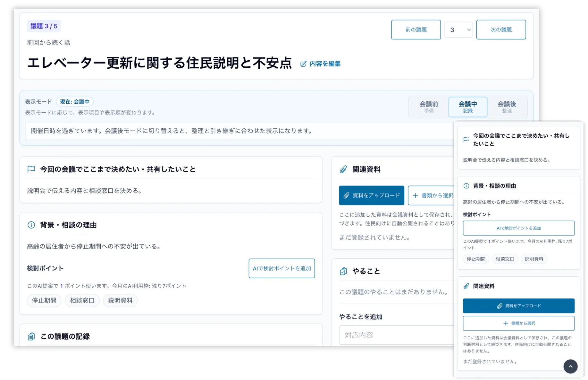The width and height of the screenshot is (588, 380).
Task: Click the text 前回から続く話
Action: click(48, 43)
